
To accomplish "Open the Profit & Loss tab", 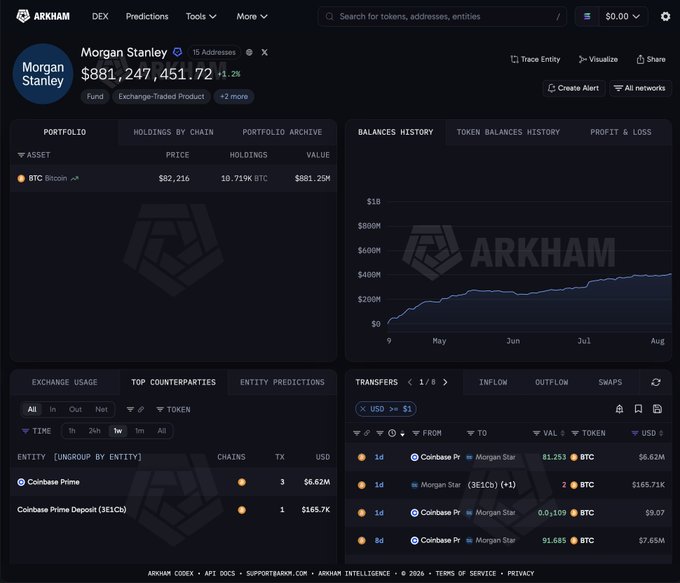I will 621,132.
